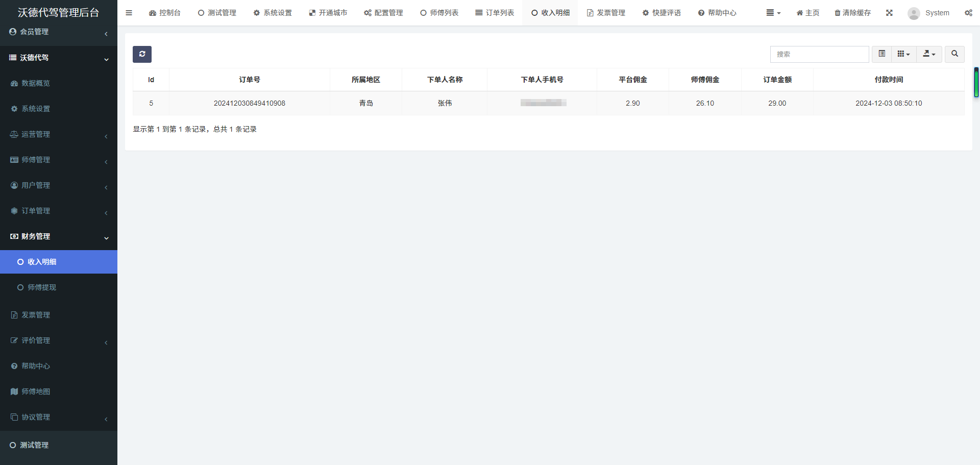Click the magnifier search button
The height and width of the screenshot is (465, 980).
pos(954,54)
